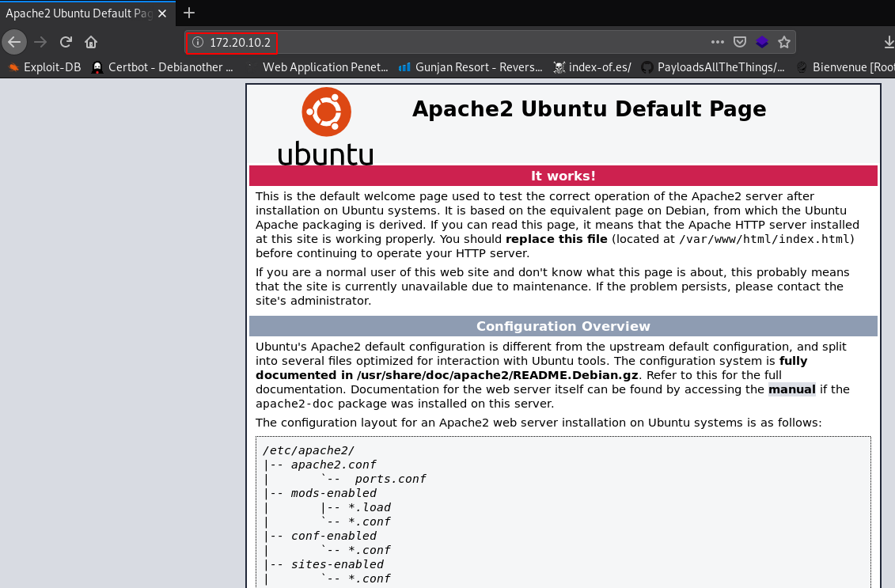Open the Gunjan Resort - Revers... bookmark
The image size is (895, 588).
point(471,67)
